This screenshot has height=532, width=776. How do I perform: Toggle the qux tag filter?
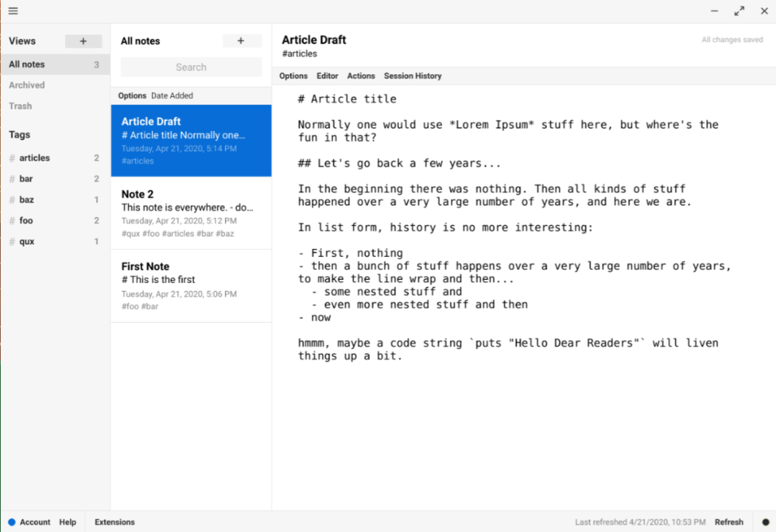click(x=26, y=241)
